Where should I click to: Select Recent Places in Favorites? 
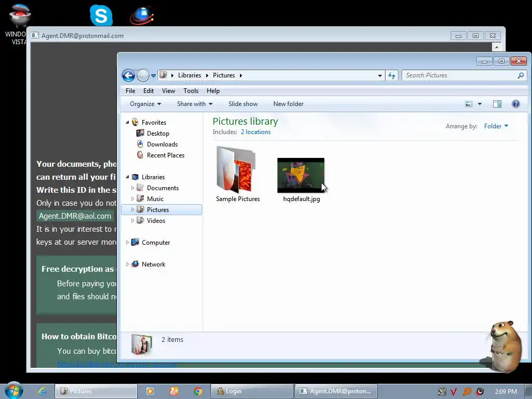[x=166, y=155]
